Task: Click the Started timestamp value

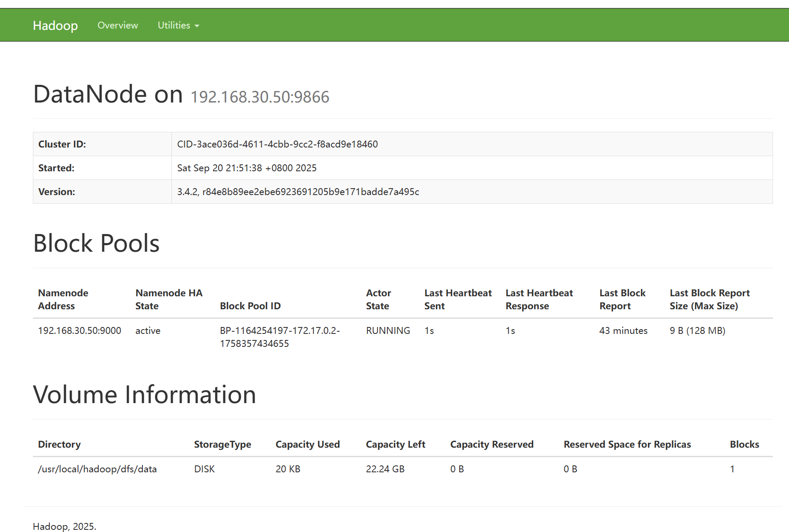Action: coord(246,168)
